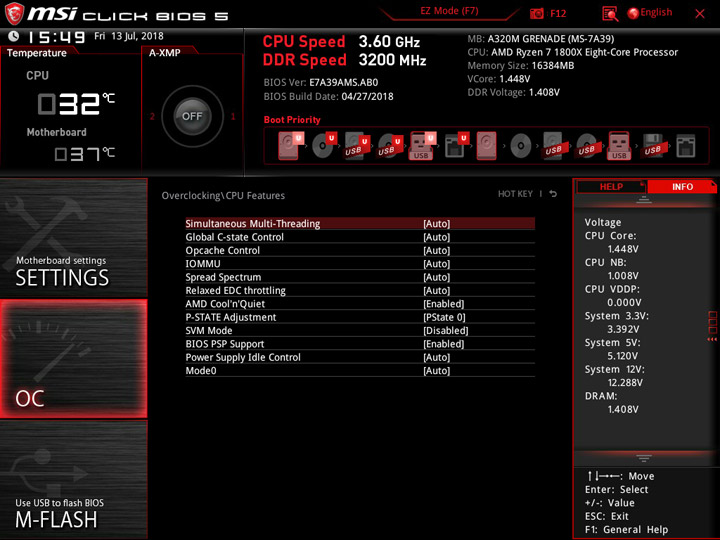Select the legacy CD/DVD boot icon
This screenshot has height=540, width=720.
coord(521,146)
